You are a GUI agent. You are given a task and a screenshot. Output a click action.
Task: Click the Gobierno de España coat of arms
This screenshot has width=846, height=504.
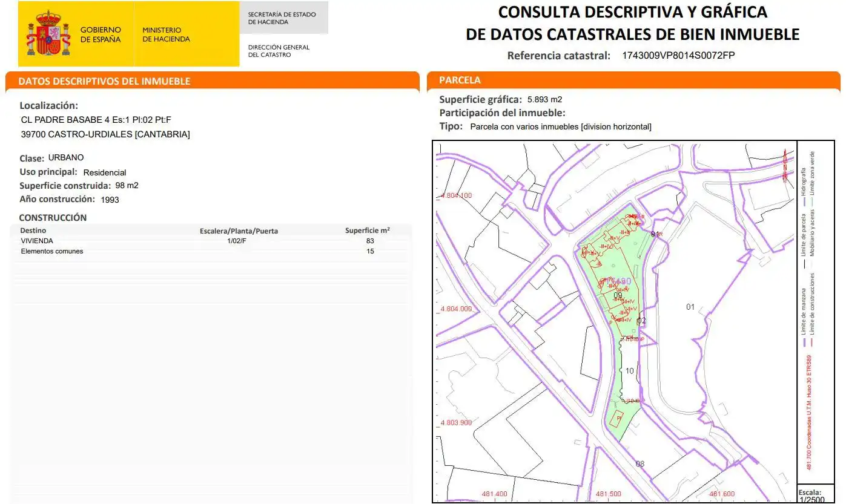[48, 34]
